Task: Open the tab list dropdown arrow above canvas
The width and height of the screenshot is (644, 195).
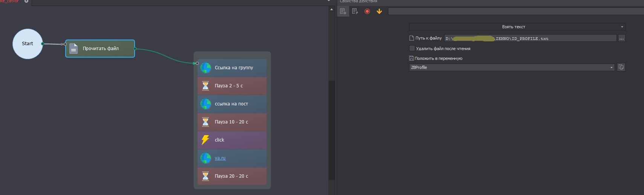Action: 329,1
